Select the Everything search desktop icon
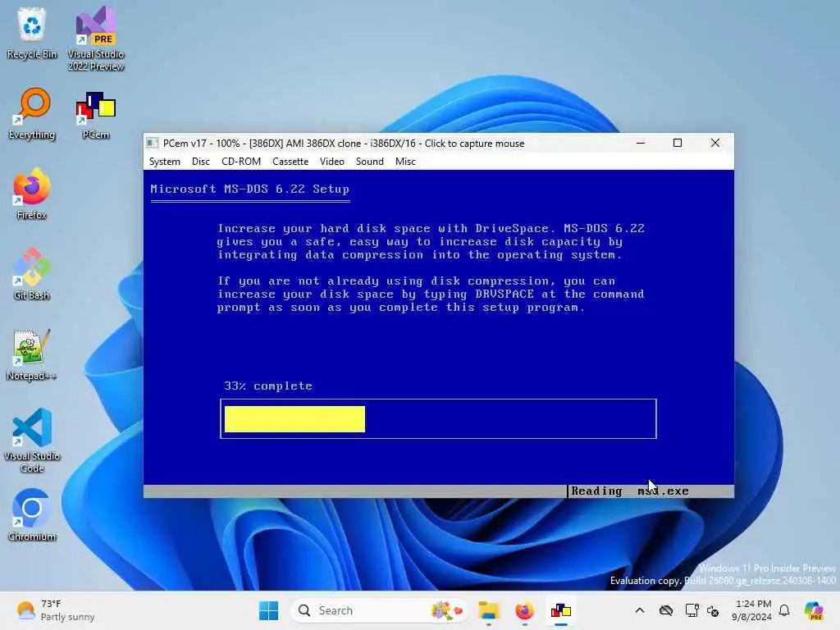Image resolution: width=840 pixels, height=630 pixels. [x=32, y=114]
